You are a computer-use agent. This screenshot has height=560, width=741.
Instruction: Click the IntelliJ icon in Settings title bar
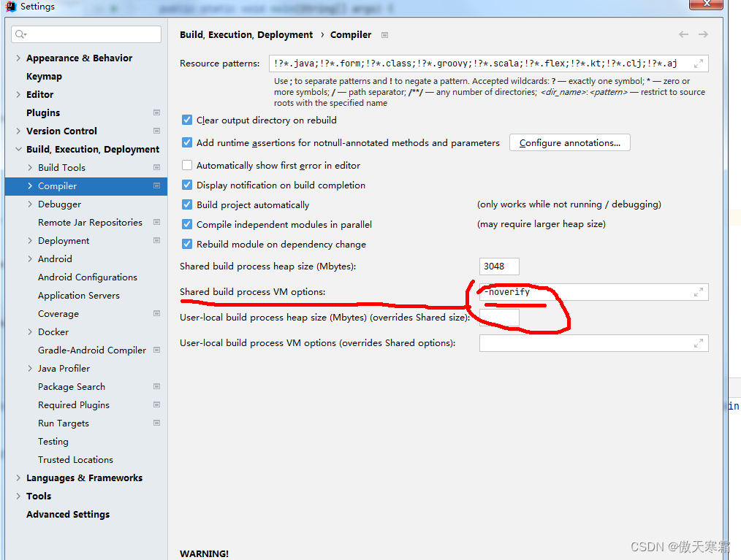point(10,6)
